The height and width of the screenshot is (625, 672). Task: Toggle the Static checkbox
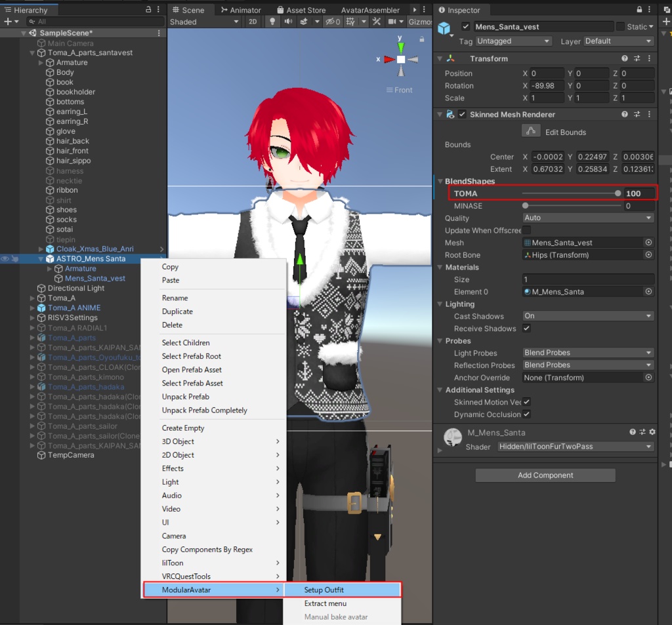[x=620, y=26]
